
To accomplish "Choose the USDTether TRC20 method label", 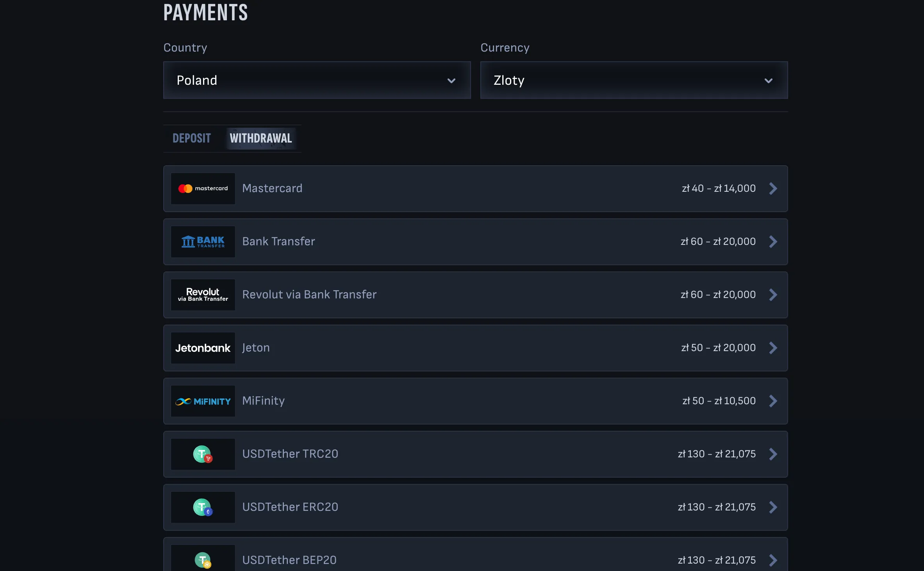I will 290,454.
